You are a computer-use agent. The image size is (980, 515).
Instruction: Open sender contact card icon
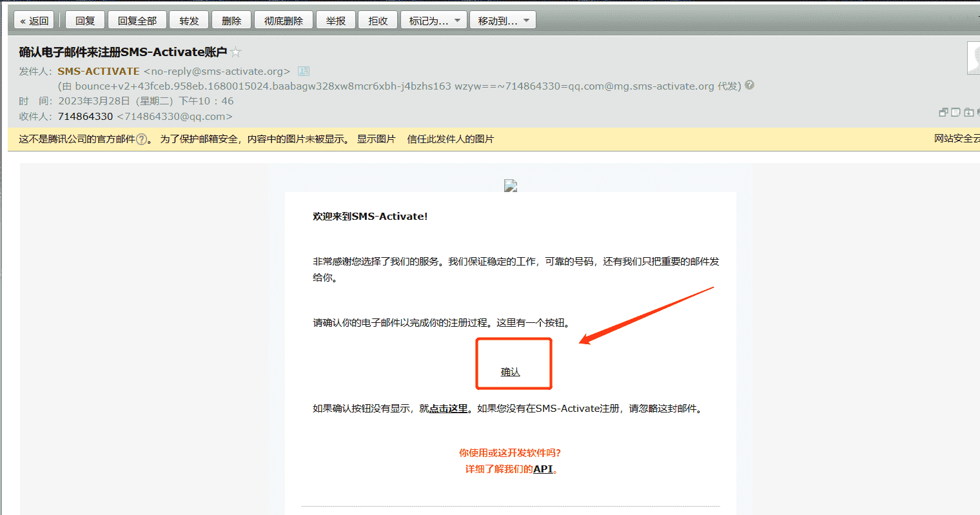pyautogui.click(x=304, y=72)
